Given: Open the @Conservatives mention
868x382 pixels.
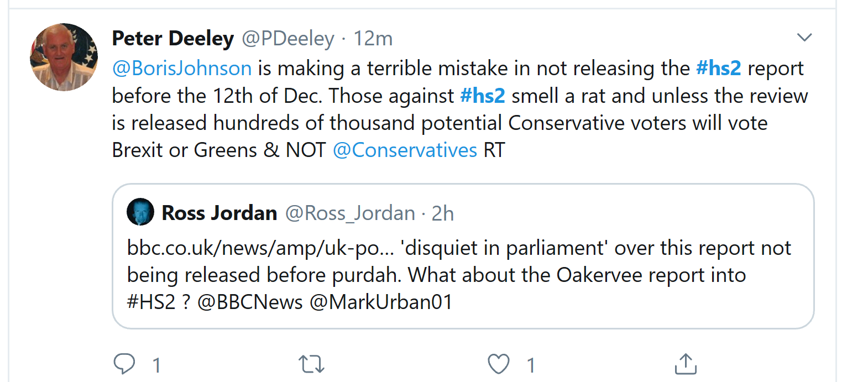Looking at the screenshot, I should tap(405, 150).
